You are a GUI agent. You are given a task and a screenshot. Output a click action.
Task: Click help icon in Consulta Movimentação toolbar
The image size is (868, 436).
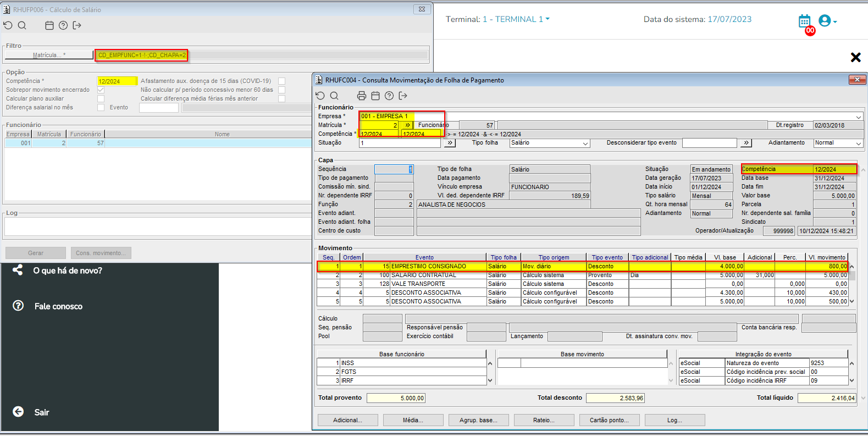pos(389,96)
